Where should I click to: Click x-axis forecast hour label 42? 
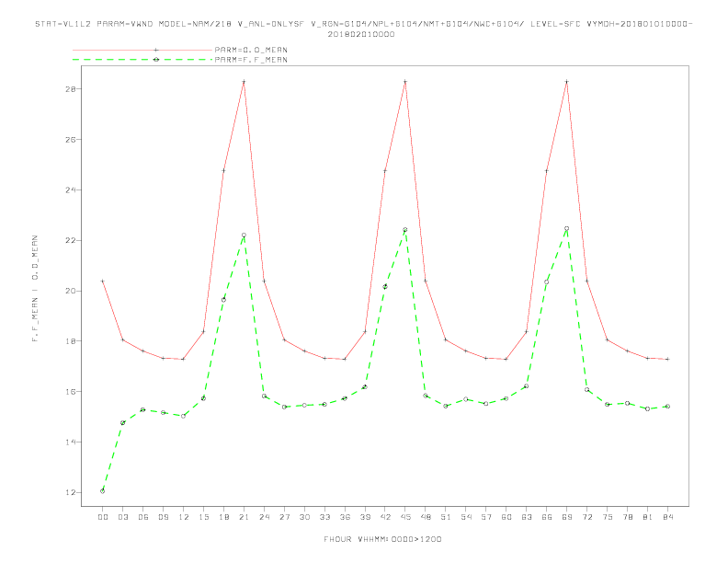click(x=385, y=517)
